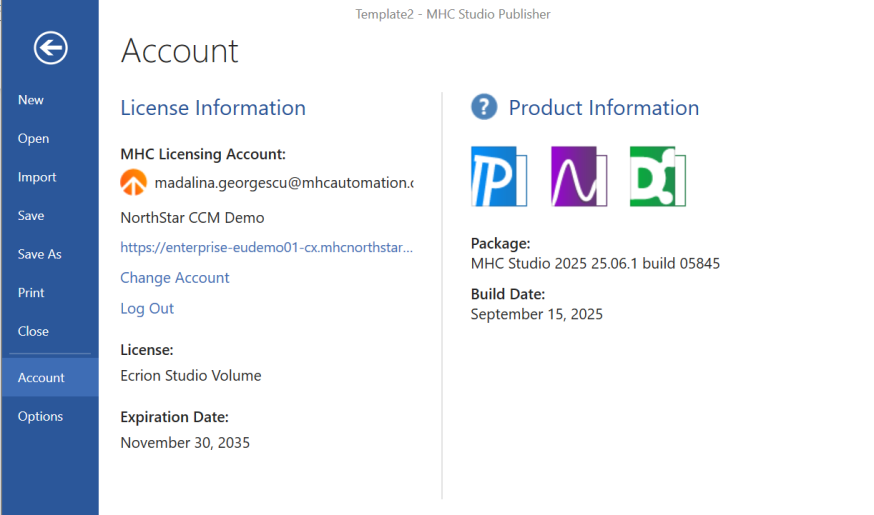The image size is (874, 515).
Task: Click the back arrow circle icon
Action: click(50, 48)
